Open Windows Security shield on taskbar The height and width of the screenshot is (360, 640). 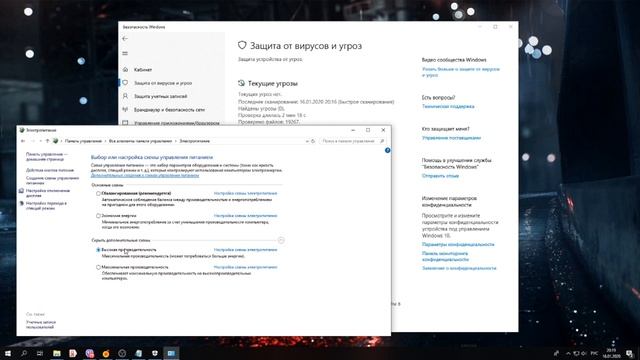point(155,353)
